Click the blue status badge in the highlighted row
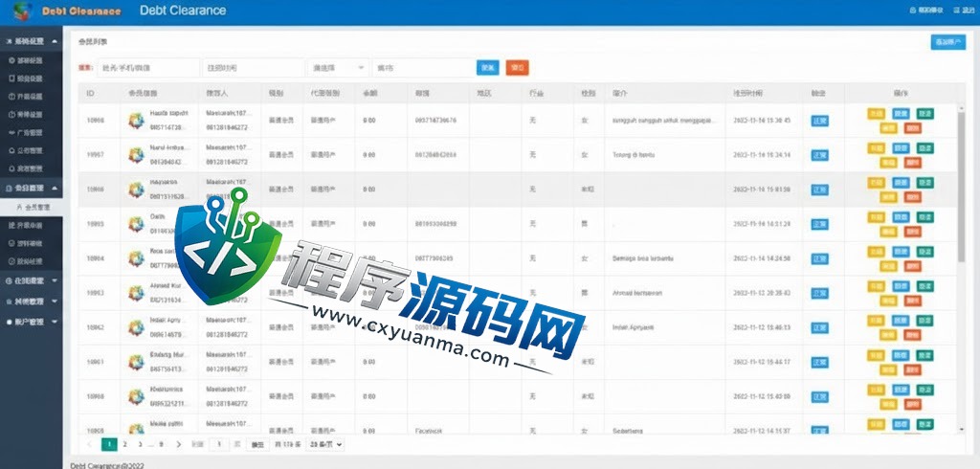980x469 pixels. point(819,190)
